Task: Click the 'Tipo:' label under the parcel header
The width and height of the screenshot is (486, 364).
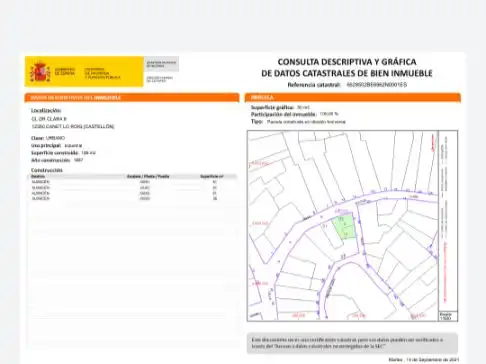Action: 257,122
